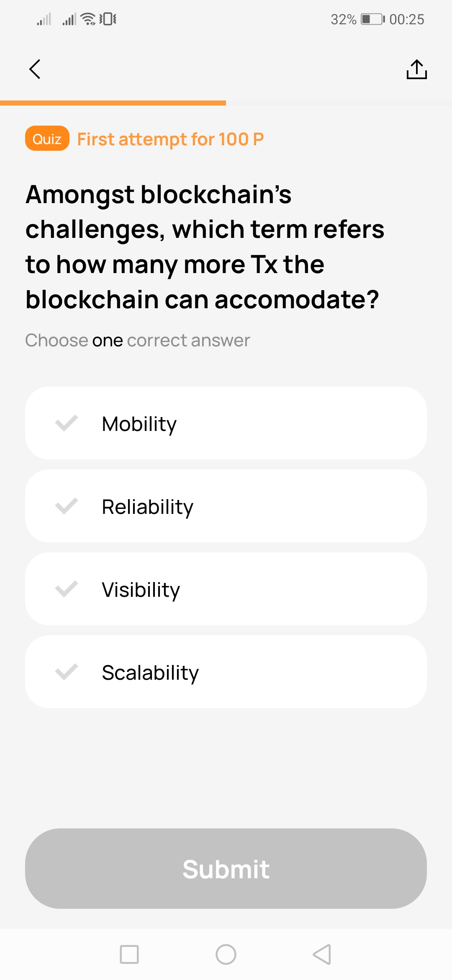Select the Mobility answer option
Screen dimensions: 452x980
pyautogui.click(x=226, y=424)
